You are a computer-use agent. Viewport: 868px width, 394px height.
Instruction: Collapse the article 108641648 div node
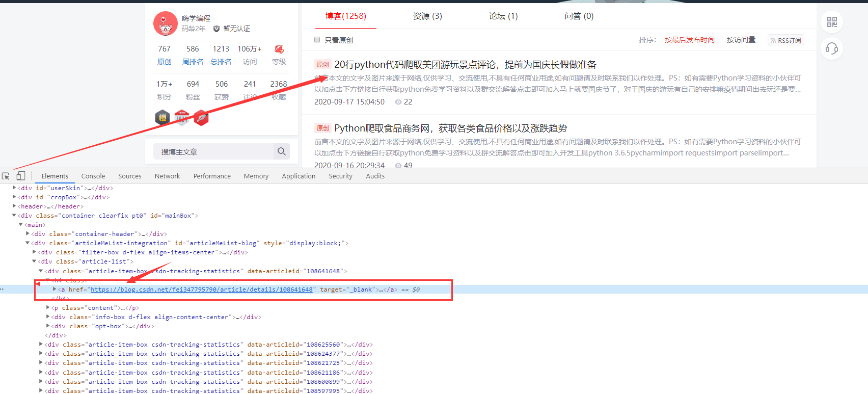pos(41,271)
